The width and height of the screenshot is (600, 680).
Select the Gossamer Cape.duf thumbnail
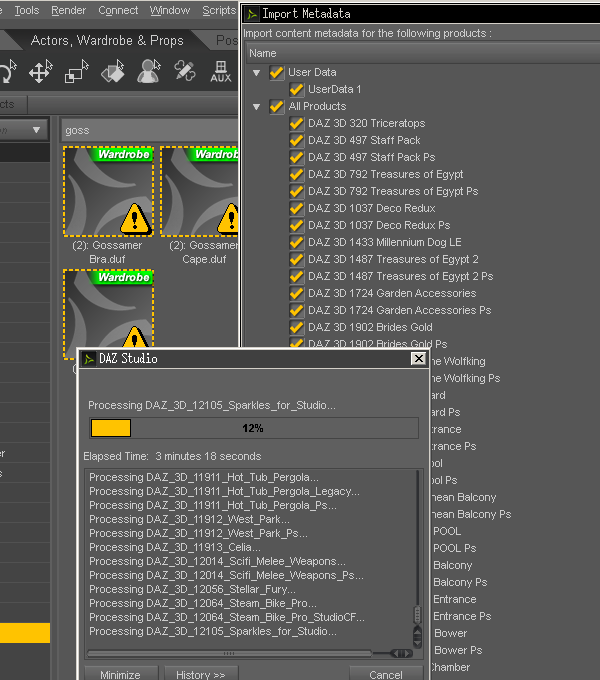(199, 191)
